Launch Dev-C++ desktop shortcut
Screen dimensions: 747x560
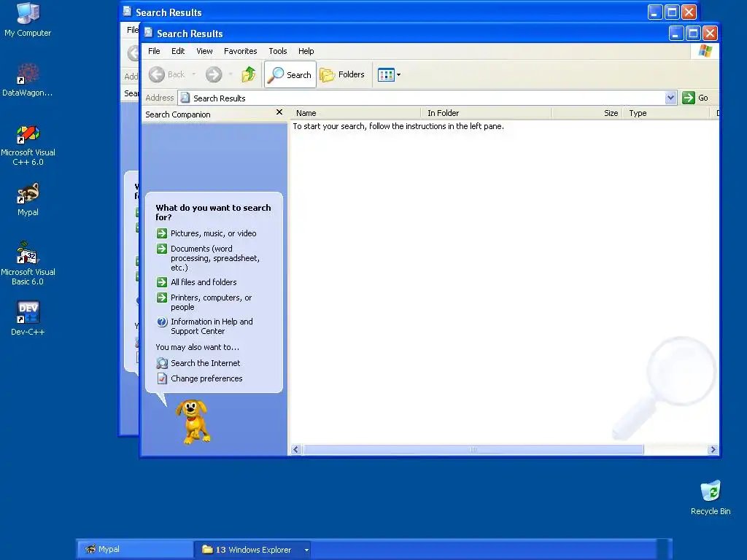[x=28, y=318]
